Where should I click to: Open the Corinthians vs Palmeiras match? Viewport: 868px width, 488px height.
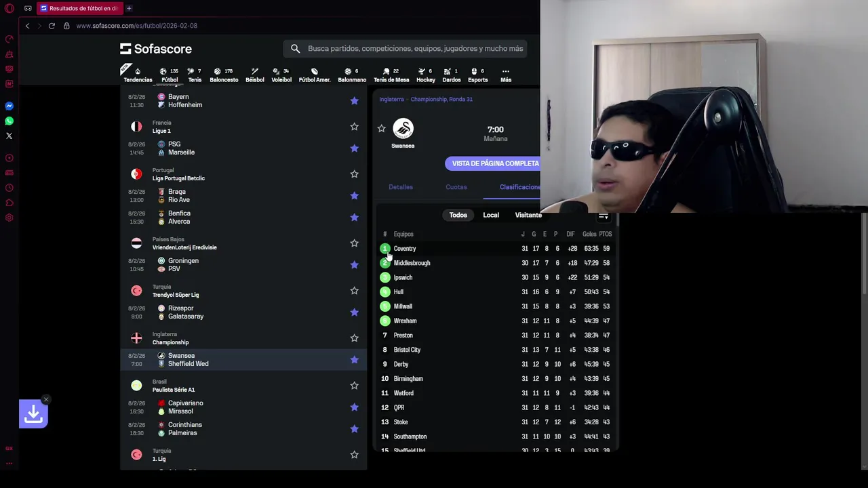244,429
